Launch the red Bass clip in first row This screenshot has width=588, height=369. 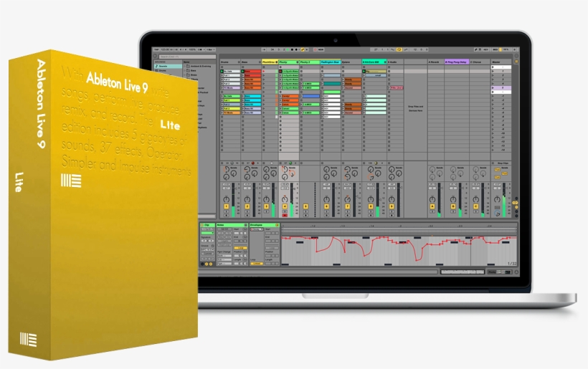click(x=242, y=71)
